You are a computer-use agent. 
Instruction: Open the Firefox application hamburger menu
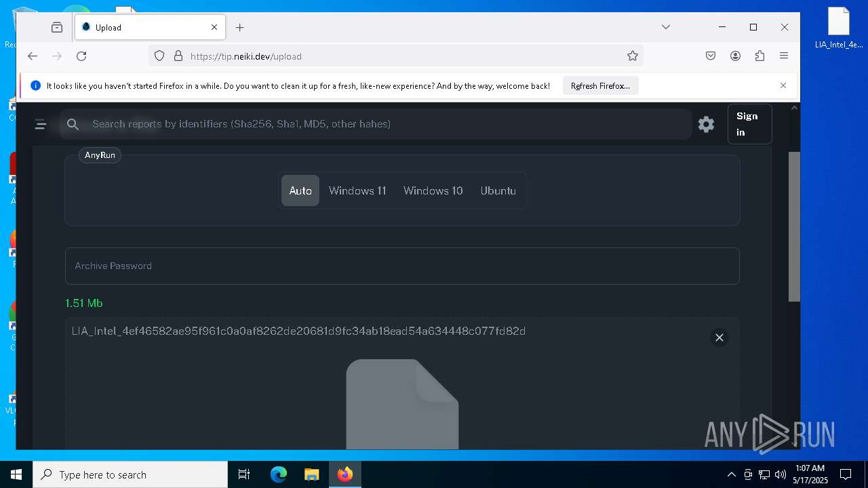pos(784,56)
